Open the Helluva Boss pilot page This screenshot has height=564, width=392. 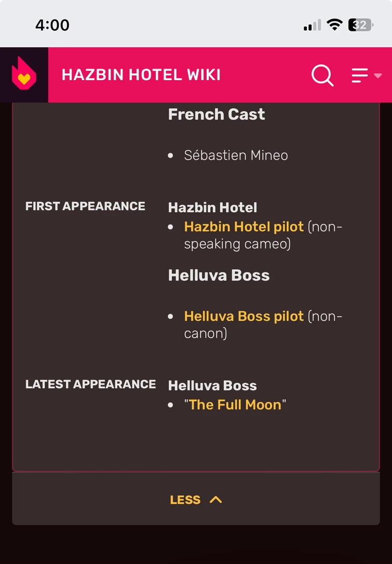(242, 316)
